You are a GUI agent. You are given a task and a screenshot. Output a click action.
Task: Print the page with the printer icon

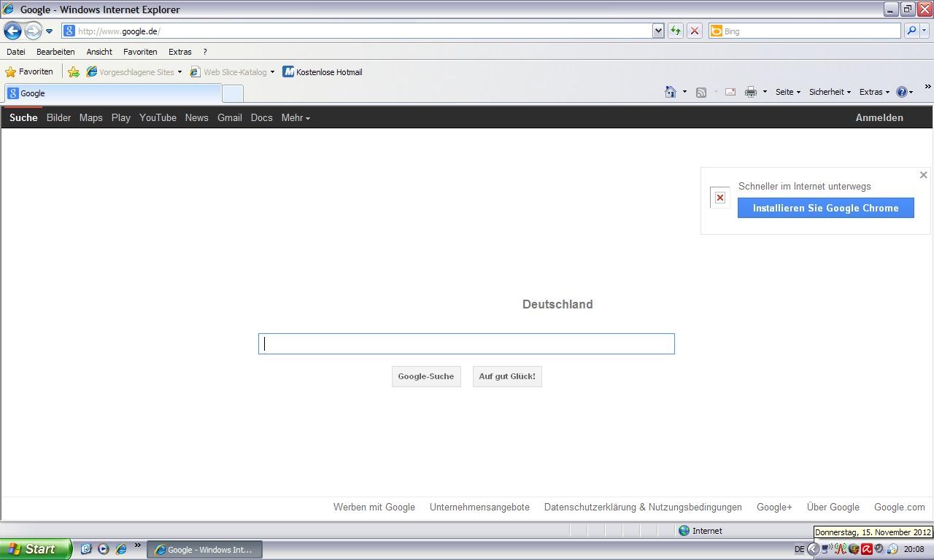coord(751,92)
